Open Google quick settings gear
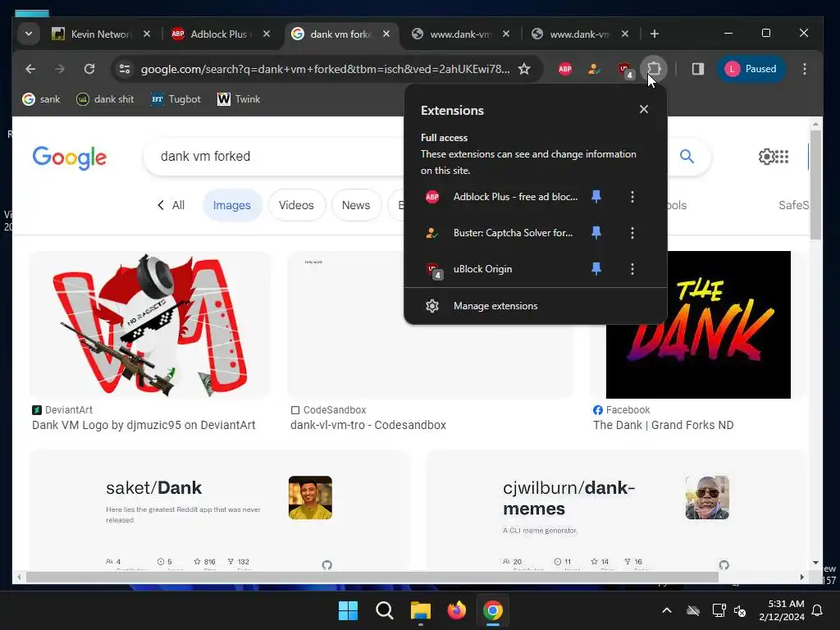Image resolution: width=840 pixels, height=630 pixels. click(767, 157)
